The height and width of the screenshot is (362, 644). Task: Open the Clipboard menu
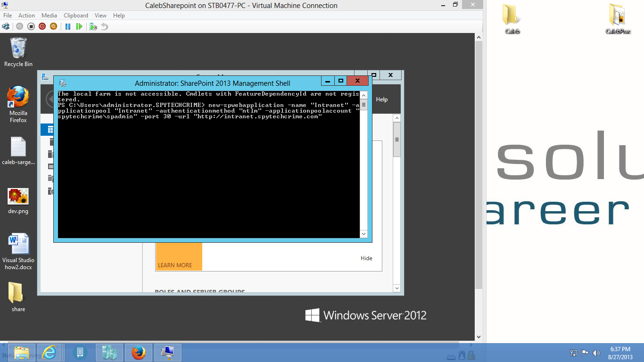click(76, 16)
